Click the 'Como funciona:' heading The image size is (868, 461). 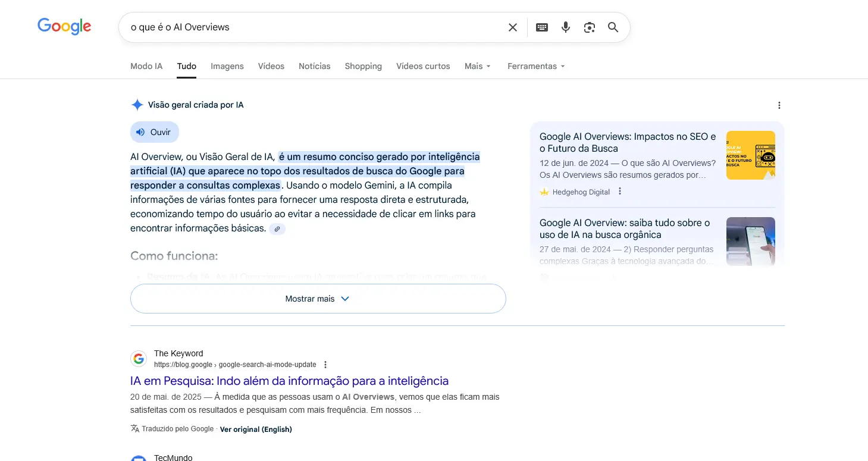174,256
